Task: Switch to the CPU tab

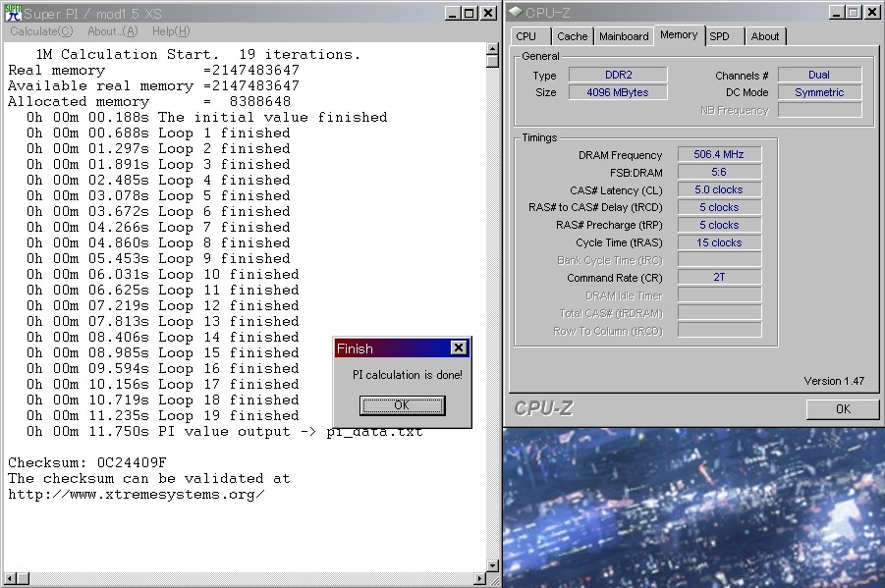Action: (x=526, y=36)
